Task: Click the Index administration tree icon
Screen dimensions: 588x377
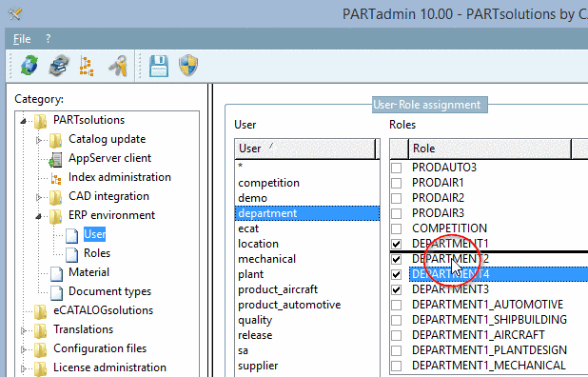Action: (x=56, y=179)
